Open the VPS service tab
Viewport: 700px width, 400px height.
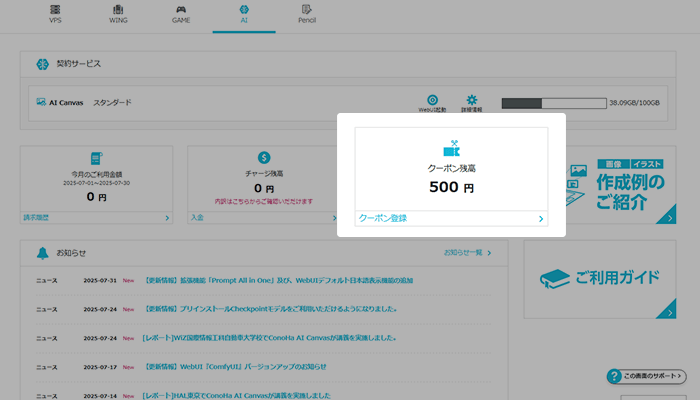coord(55,15)
